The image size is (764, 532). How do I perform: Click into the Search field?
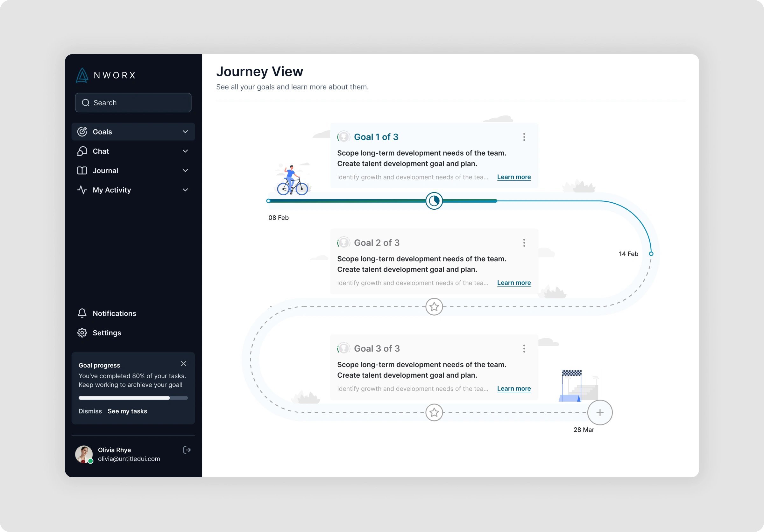(x=133, y=103)
